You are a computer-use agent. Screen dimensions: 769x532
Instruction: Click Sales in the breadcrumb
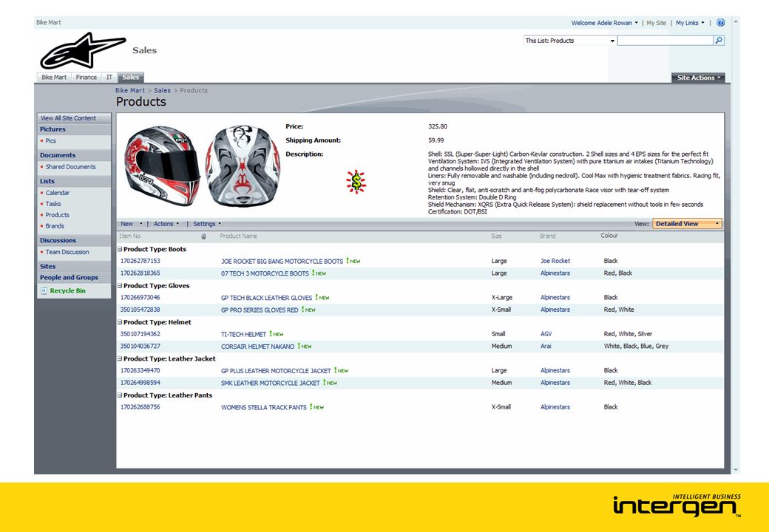[163, 91]
